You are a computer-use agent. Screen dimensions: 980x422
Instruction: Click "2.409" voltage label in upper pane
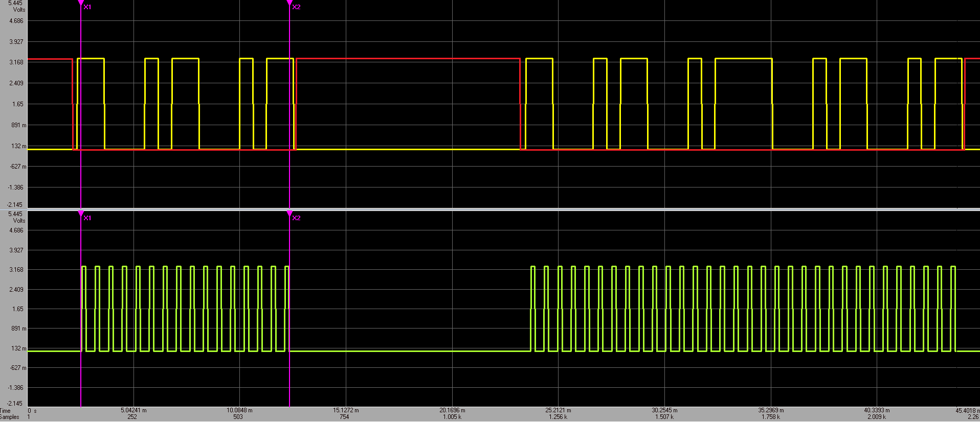[x=16, y=83]
